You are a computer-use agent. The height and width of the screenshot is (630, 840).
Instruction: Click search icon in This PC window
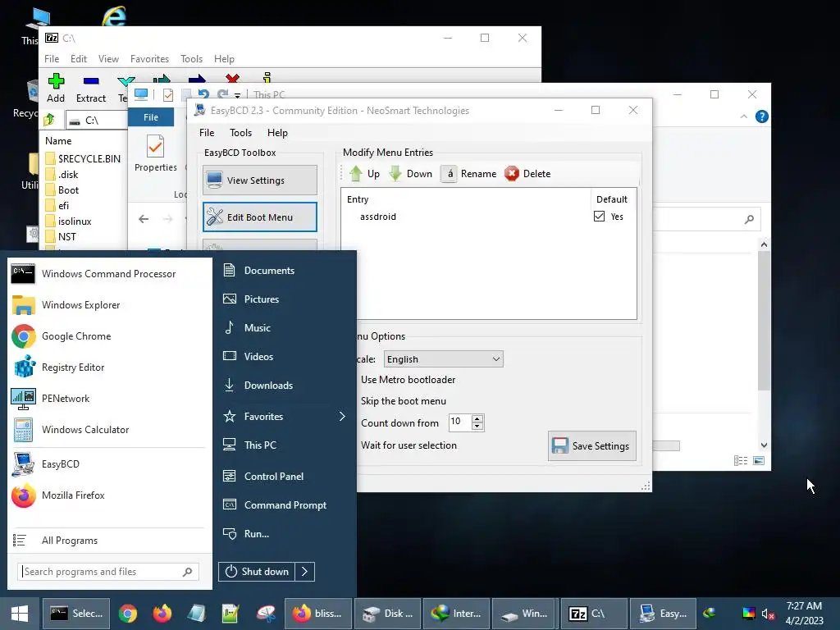[749, 219]
